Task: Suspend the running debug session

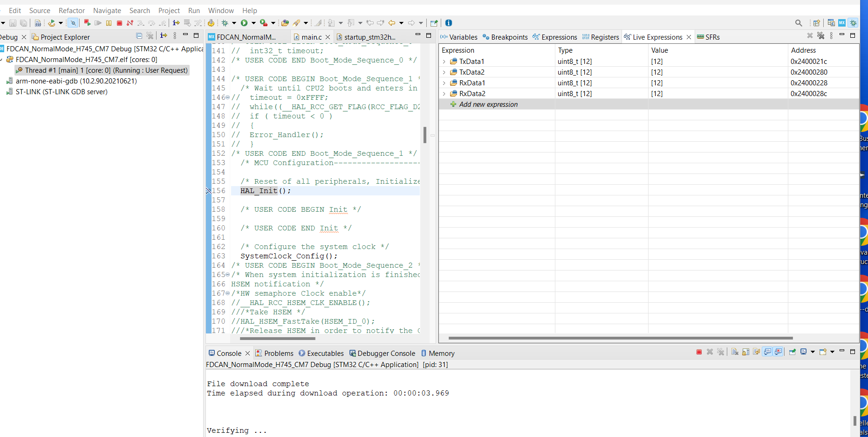Action: tap(109, 23)
